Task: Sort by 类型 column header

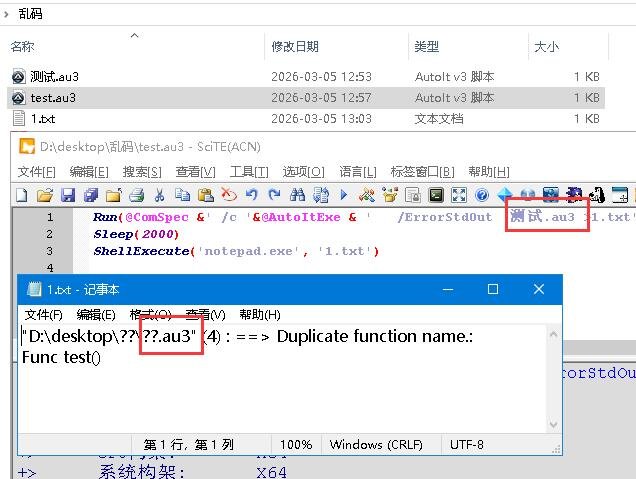Action: (426, 47)
